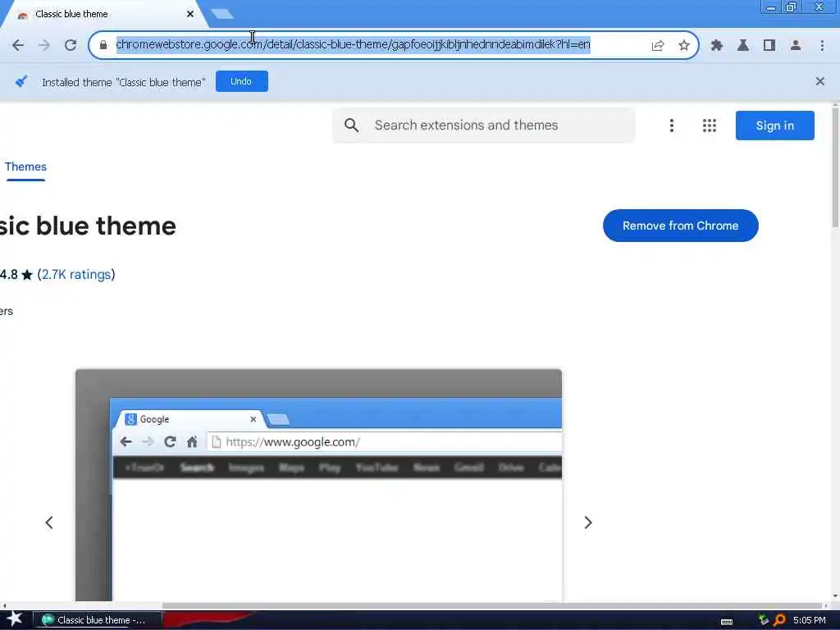Click the horizontal scrollbar at the bottom
This screenshot has height=630, width=840.
(x=492, y=606)
